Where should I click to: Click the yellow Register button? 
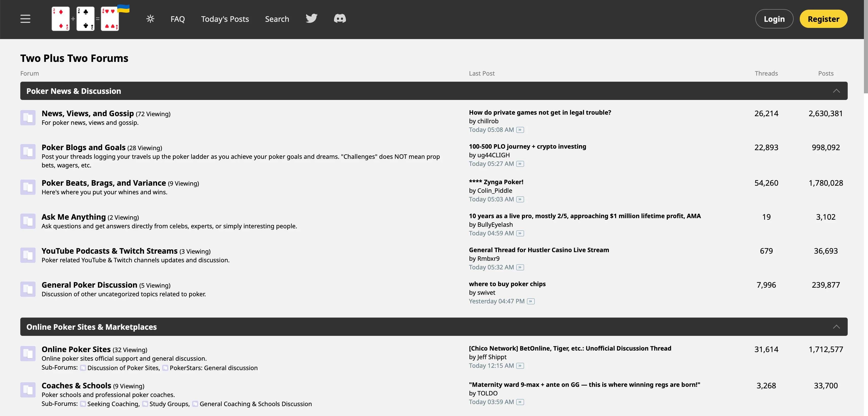click(823, 19)
